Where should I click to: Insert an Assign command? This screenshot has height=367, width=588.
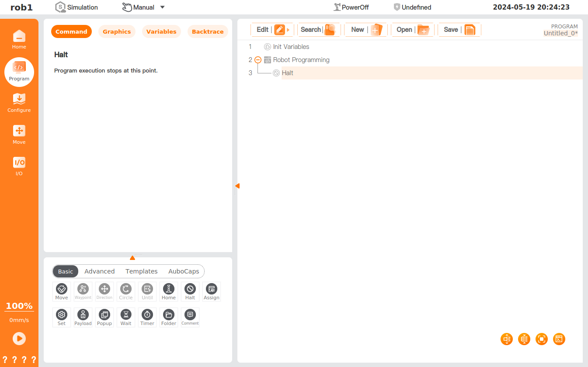[x=212, y=291]
